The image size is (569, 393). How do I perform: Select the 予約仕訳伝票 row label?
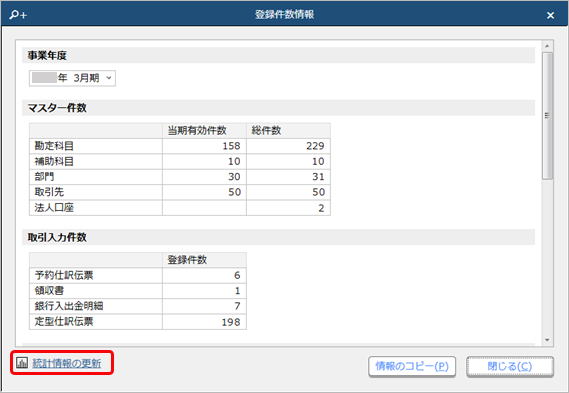64,275
